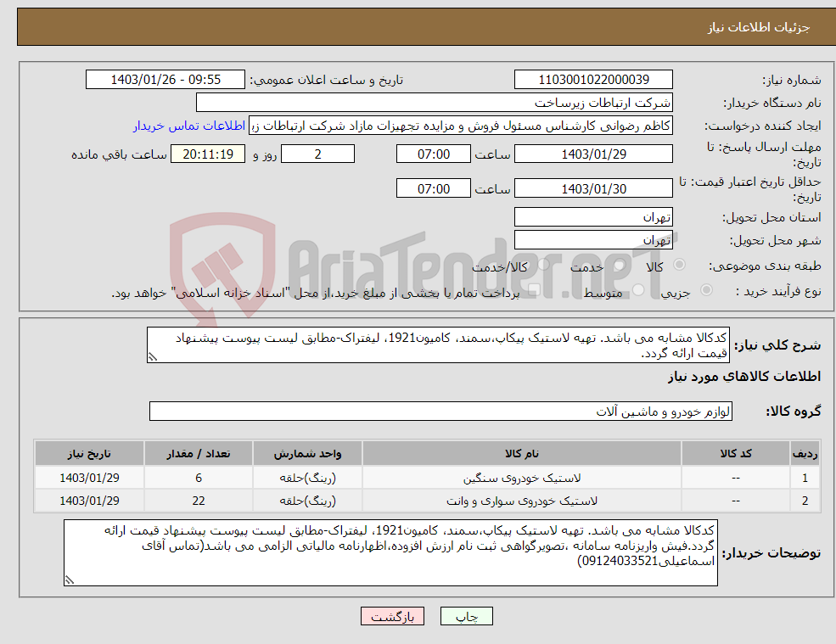836x644 pixels.
Task: Open اطلاعات تماس خریدار contact link
Action: (x=189, y=126)
